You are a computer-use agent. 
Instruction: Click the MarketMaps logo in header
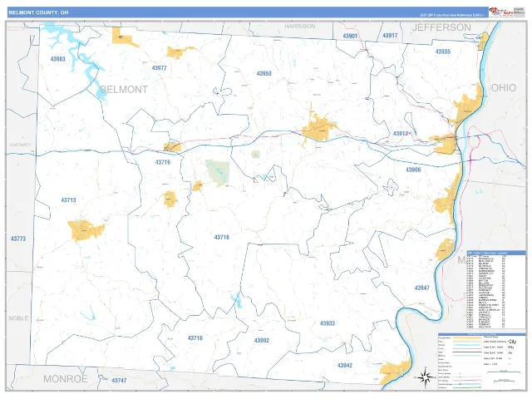pyautogui.click(x=501, y=12)
